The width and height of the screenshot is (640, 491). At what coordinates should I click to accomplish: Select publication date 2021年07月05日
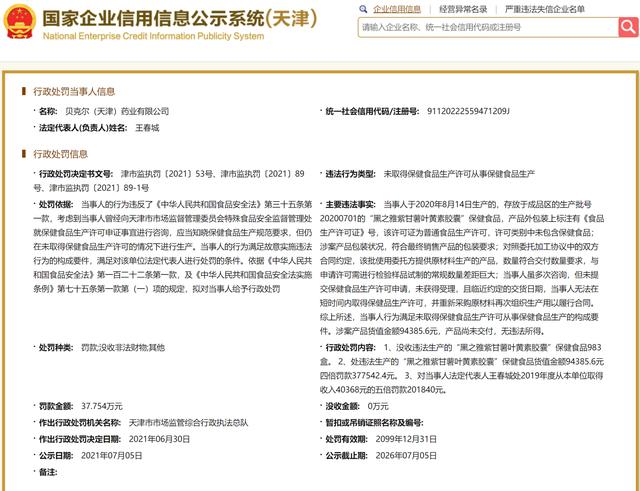click(112, 455)
